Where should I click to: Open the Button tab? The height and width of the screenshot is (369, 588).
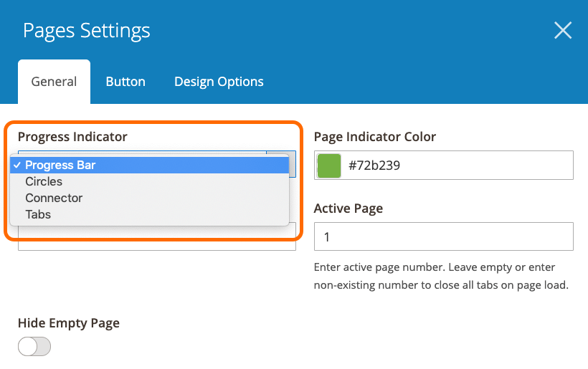[125, 82]
